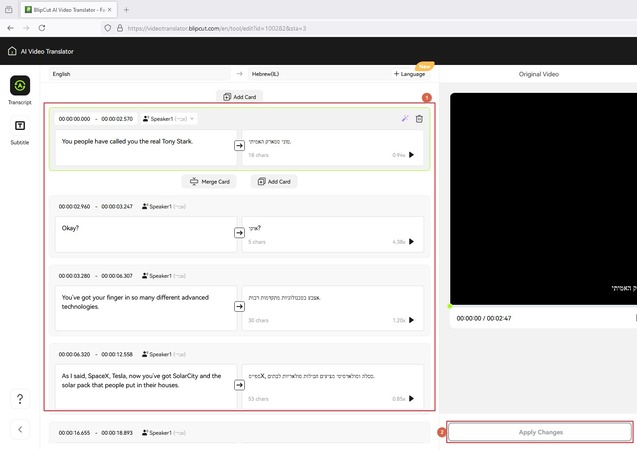Play the translated audio of the first card
The width and height of the screenshot is (637, 450).
[411, 155]
